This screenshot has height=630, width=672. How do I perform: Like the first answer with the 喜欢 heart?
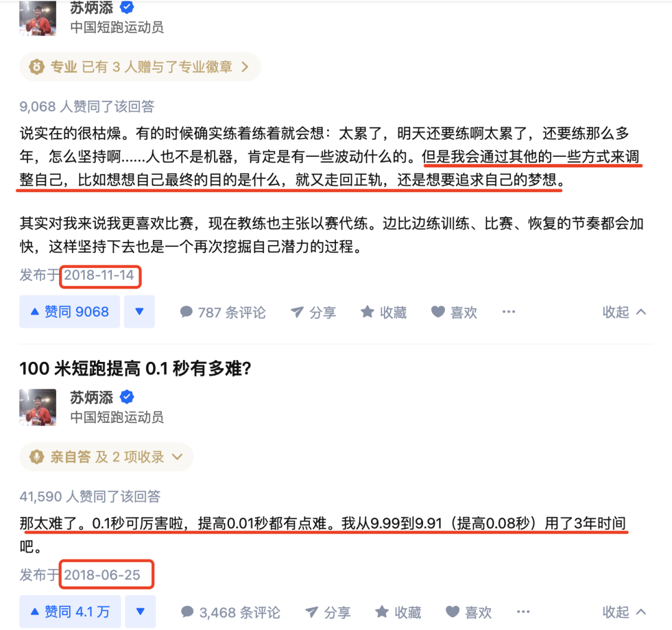(x=454, y=312)
